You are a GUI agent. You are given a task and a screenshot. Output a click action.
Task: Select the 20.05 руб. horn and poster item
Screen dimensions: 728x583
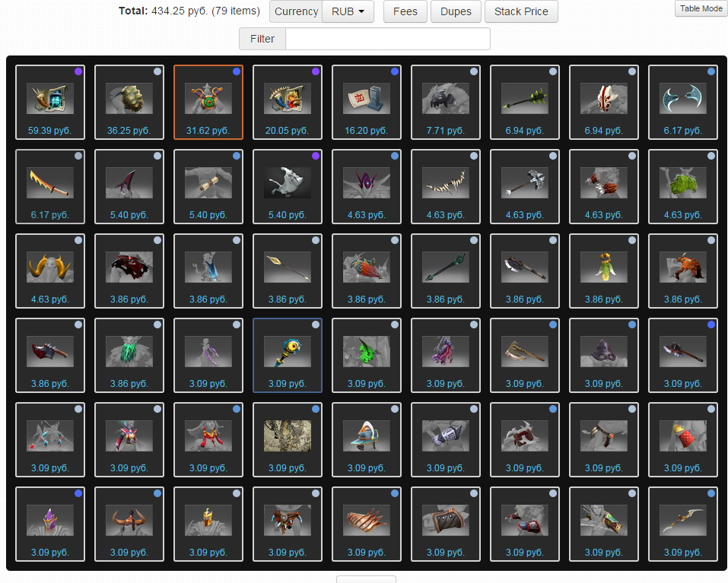(288, 102)
